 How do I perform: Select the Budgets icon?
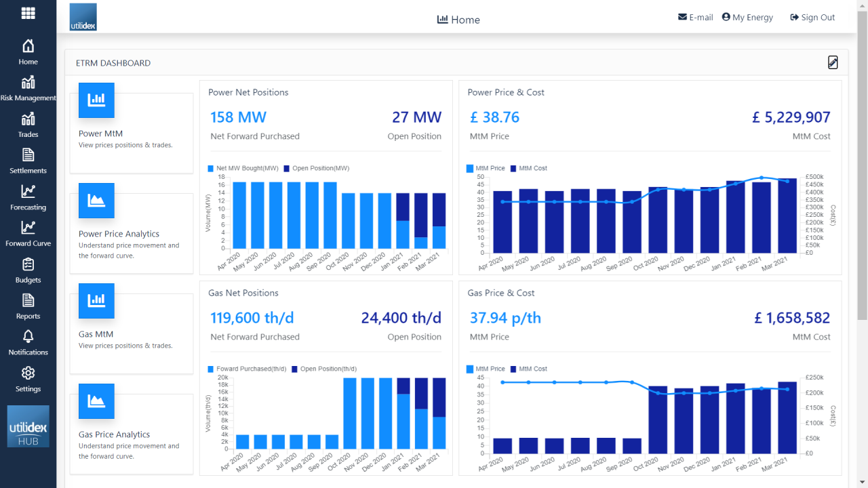tap(28, 270)
